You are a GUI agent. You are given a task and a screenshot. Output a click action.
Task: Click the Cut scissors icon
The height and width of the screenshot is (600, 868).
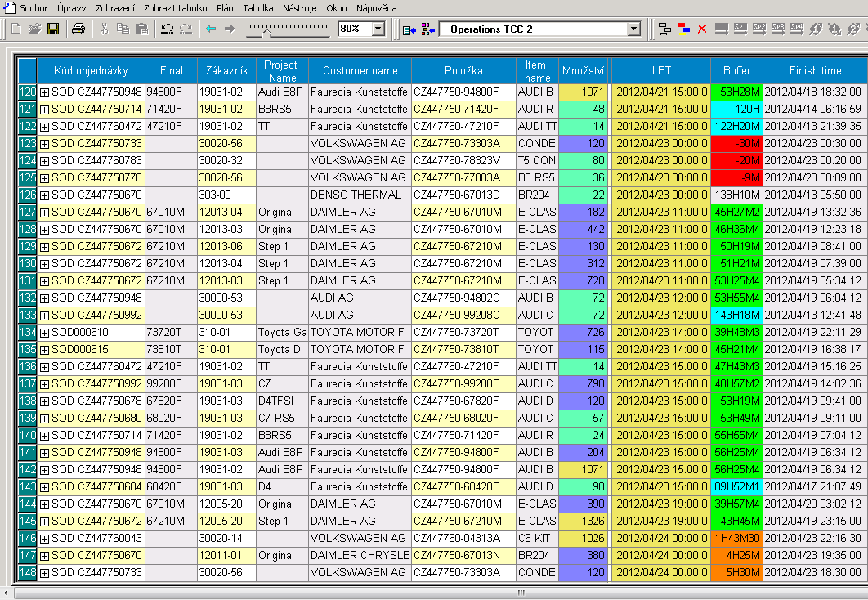(x=104, y=29)
